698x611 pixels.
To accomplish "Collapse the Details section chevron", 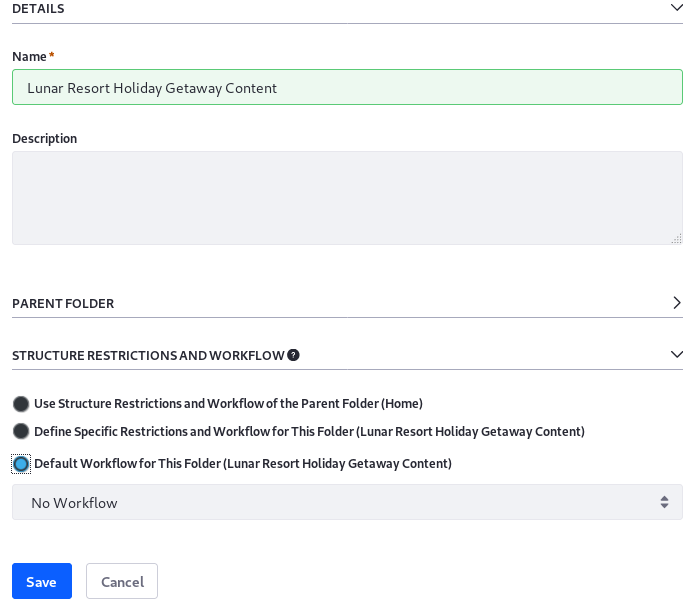I will (x=677, y=8).
